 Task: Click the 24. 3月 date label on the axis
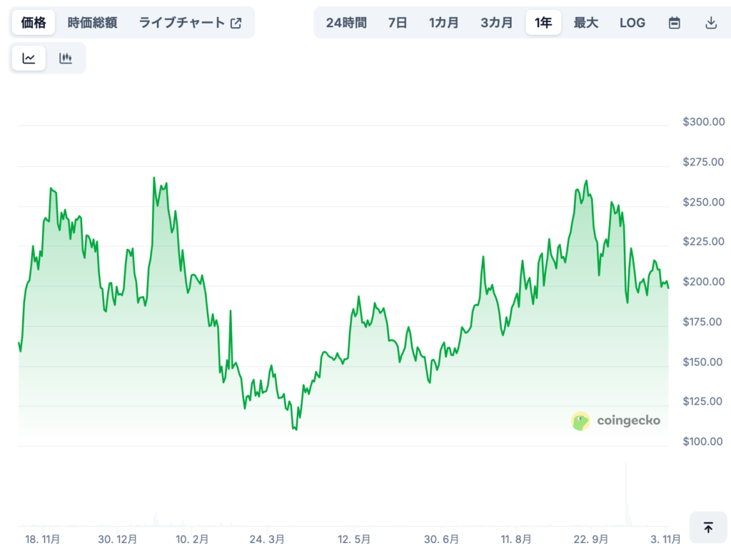(266, 540)
